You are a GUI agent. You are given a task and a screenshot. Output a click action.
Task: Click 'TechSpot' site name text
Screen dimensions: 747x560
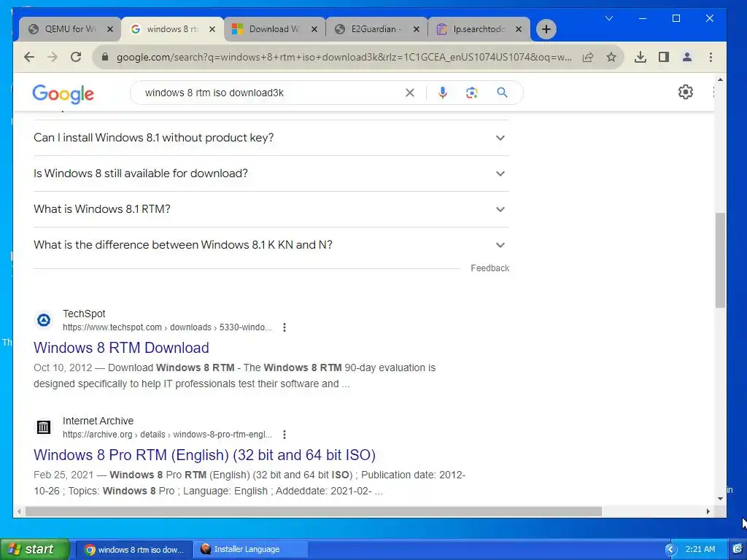click(x=84, y=314)
